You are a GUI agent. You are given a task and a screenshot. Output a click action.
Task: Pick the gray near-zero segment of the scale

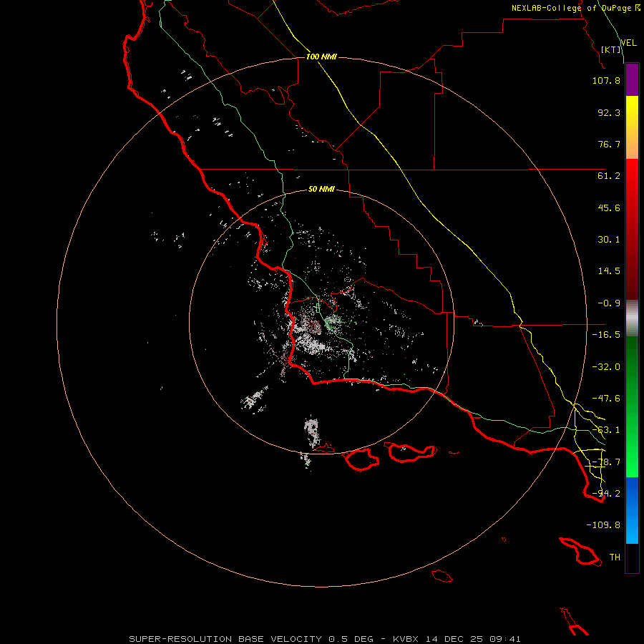pos(632,318)
